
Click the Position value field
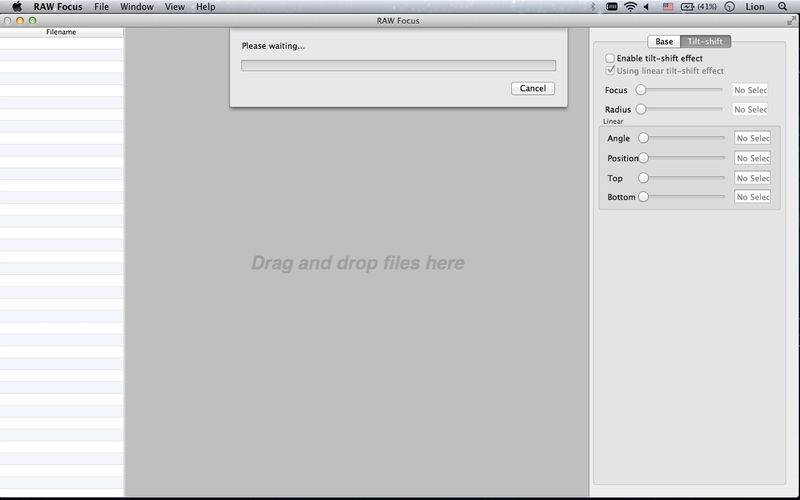point(752,158)
